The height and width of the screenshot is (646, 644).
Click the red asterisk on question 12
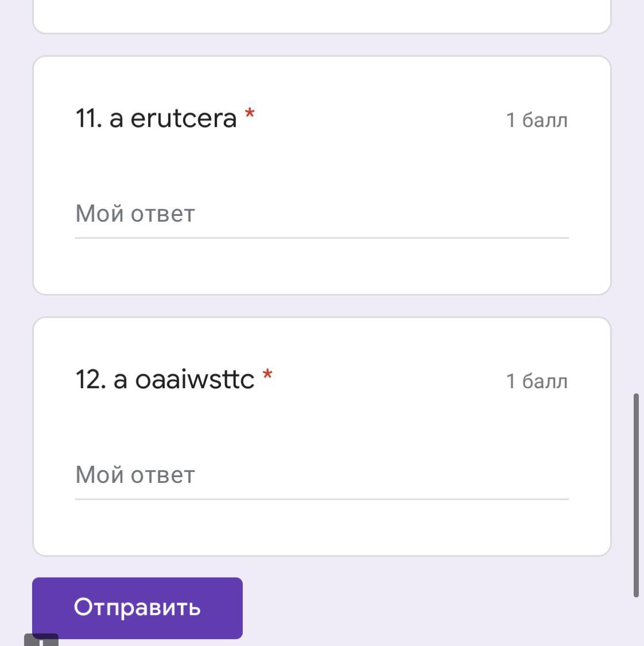pos(267,375)
